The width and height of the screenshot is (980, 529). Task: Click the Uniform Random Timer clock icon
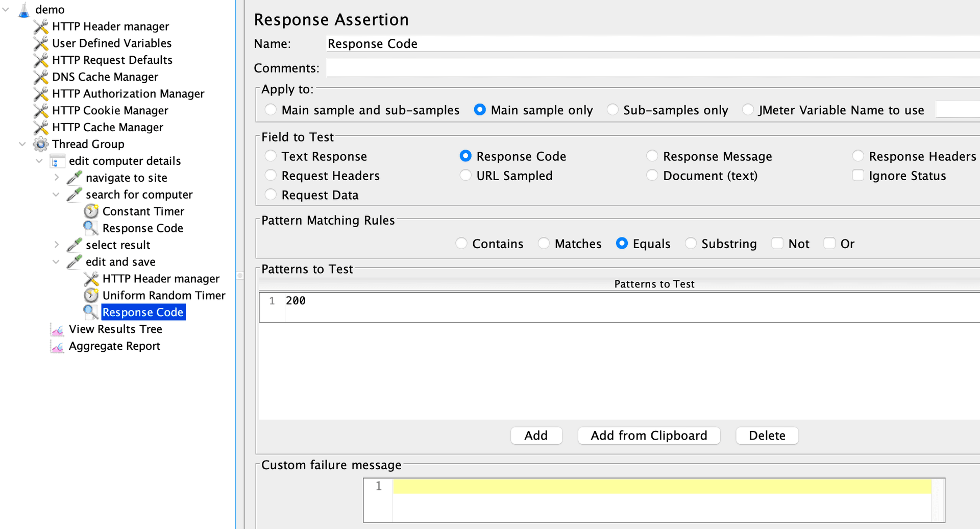pos(91,296)
